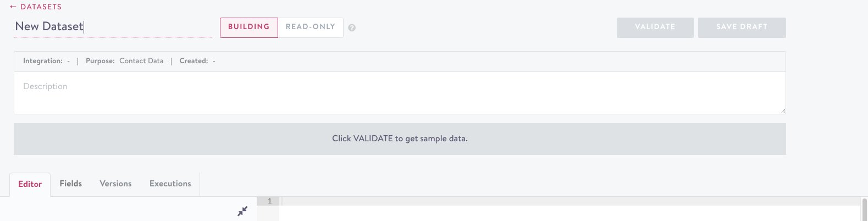The height and width of the screenshot is (221, 868).
Task: Click the SAVE DRAFT button
Action: (x=742, y=27)
